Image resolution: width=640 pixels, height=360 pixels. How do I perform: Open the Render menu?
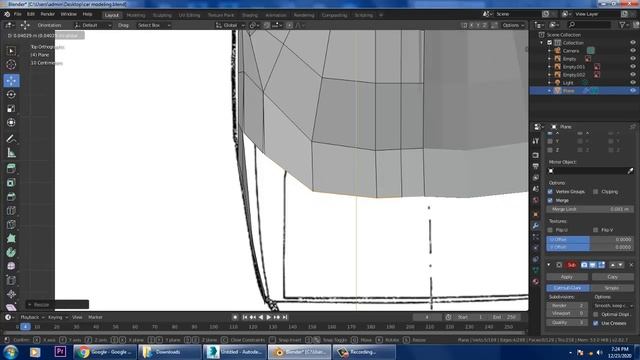(47, 14)
